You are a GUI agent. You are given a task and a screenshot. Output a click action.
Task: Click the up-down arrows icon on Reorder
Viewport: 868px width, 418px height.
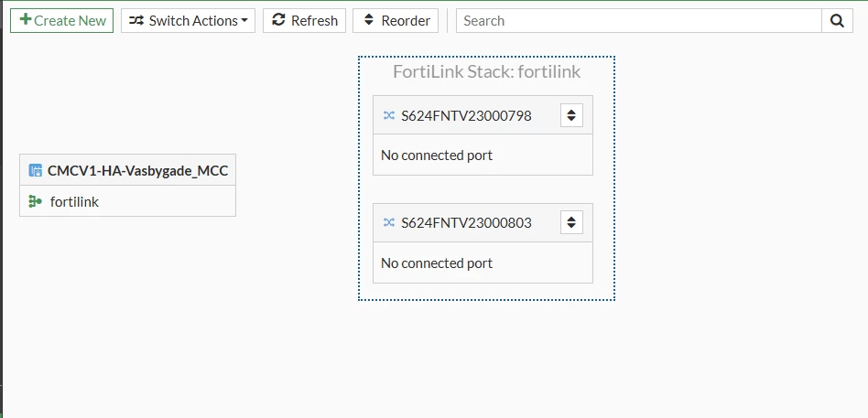pos(369,20)
